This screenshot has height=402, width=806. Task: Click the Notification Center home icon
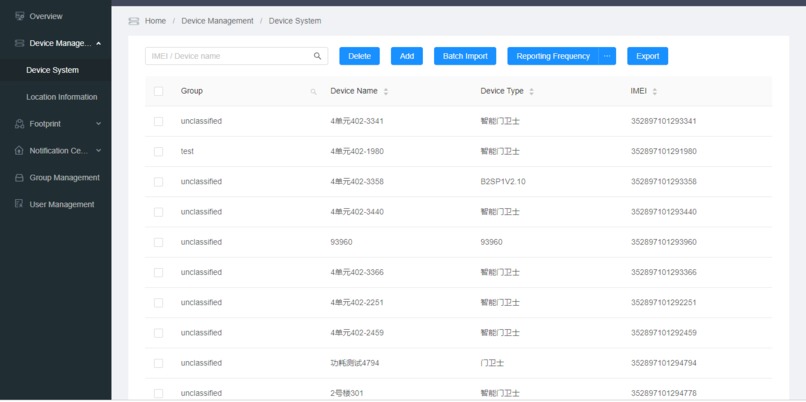[x=20, y=151]
